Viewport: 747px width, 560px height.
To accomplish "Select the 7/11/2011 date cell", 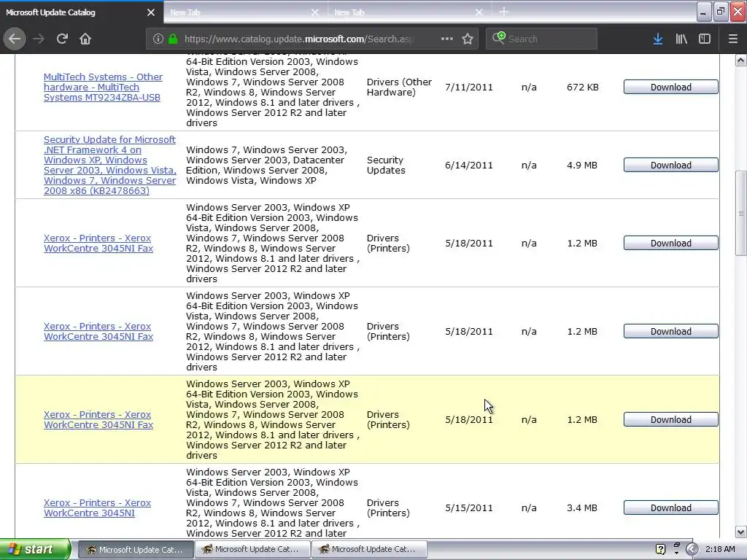I will (x=469, y=87).
